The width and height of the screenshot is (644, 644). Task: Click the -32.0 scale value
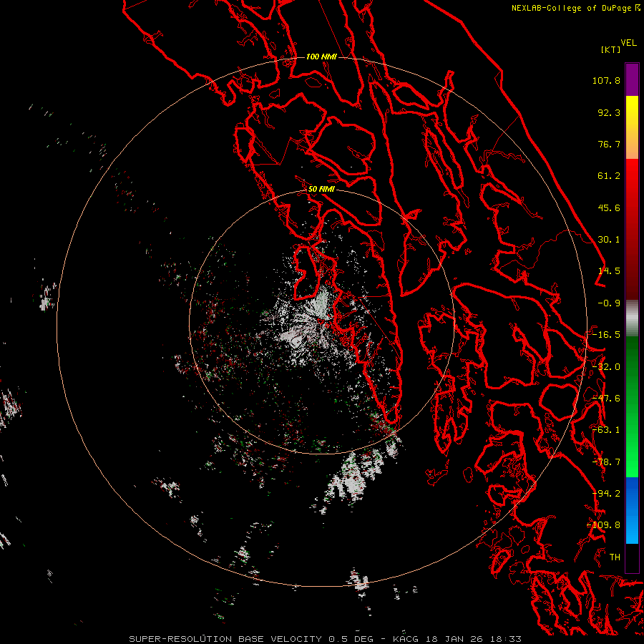coord(606,367)
